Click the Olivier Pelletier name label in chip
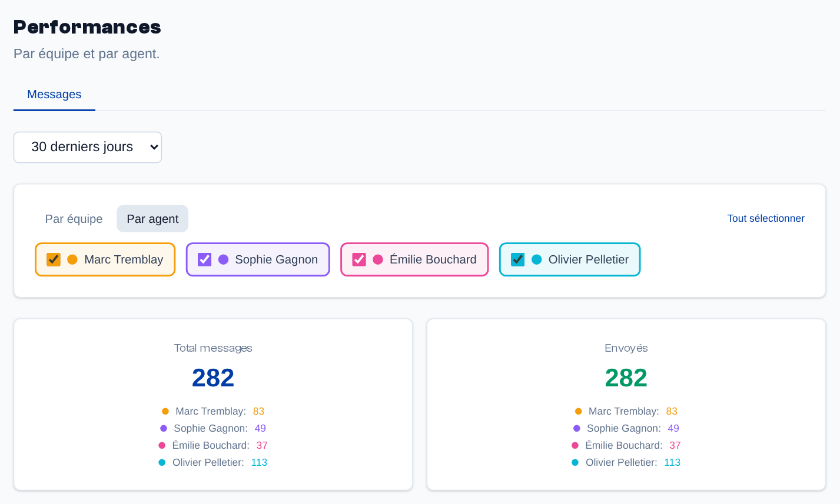This screenshot has width=840, height=504. coord(589,259)
